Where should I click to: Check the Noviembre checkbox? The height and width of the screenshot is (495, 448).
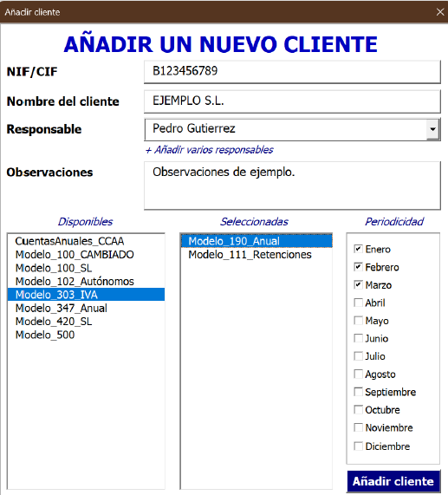click(x=358, y=427)
